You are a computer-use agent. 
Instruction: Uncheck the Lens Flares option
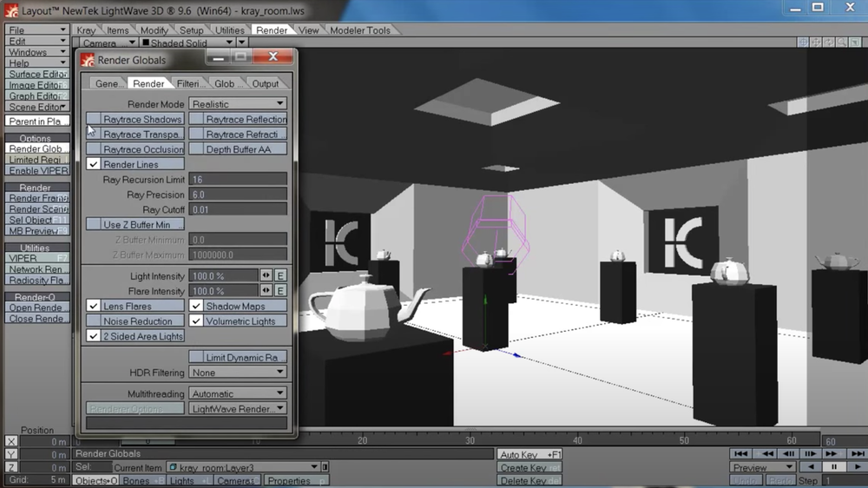click(93, 306)
